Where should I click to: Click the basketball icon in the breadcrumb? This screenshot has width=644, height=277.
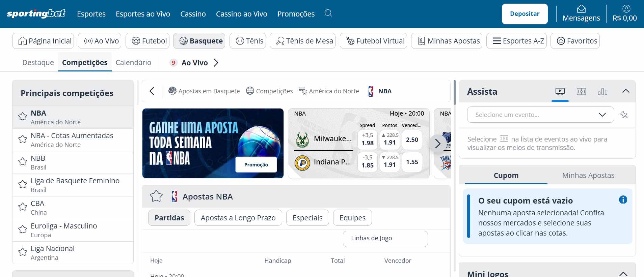tap(172, 91)
